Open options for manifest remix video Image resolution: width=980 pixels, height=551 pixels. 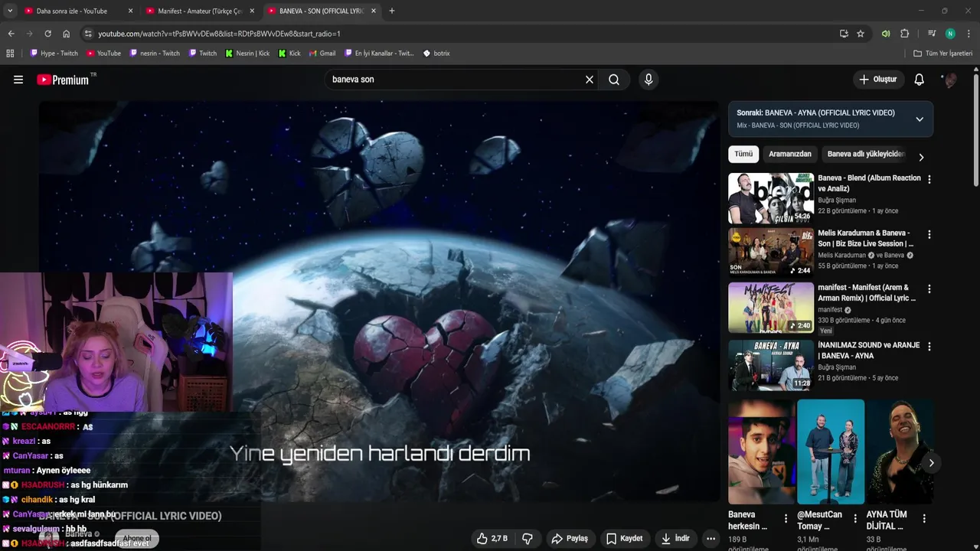pos(929,289)
